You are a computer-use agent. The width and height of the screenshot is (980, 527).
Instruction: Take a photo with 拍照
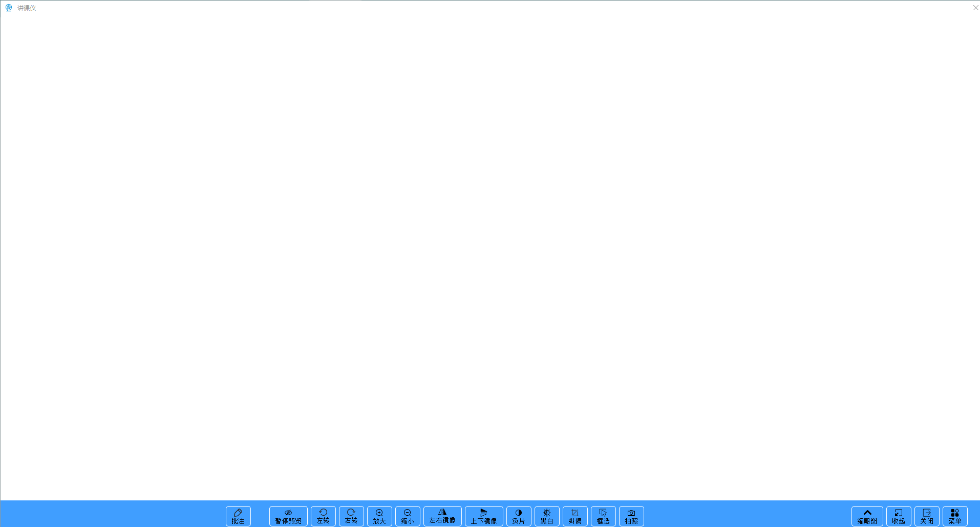click(x=631, y=516)
